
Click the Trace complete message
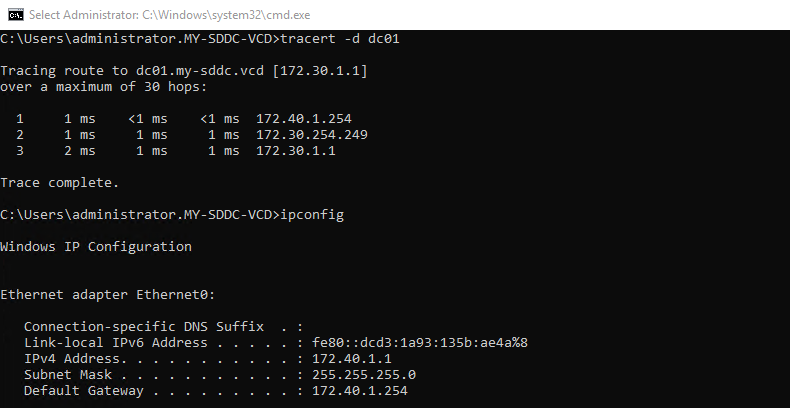[59, 183]
